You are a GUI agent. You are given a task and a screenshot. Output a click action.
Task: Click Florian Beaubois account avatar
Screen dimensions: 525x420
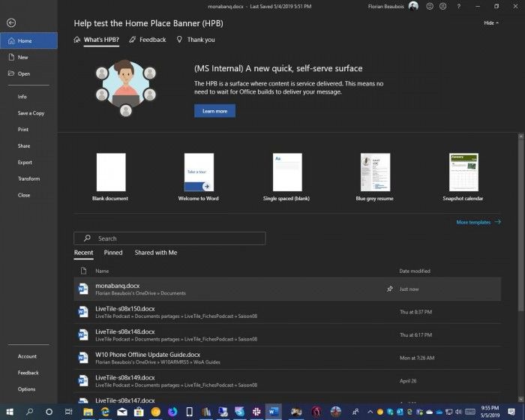413,6
